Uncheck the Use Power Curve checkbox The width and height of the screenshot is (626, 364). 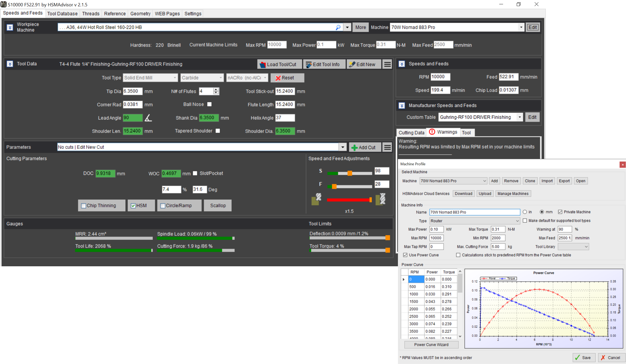405,255
